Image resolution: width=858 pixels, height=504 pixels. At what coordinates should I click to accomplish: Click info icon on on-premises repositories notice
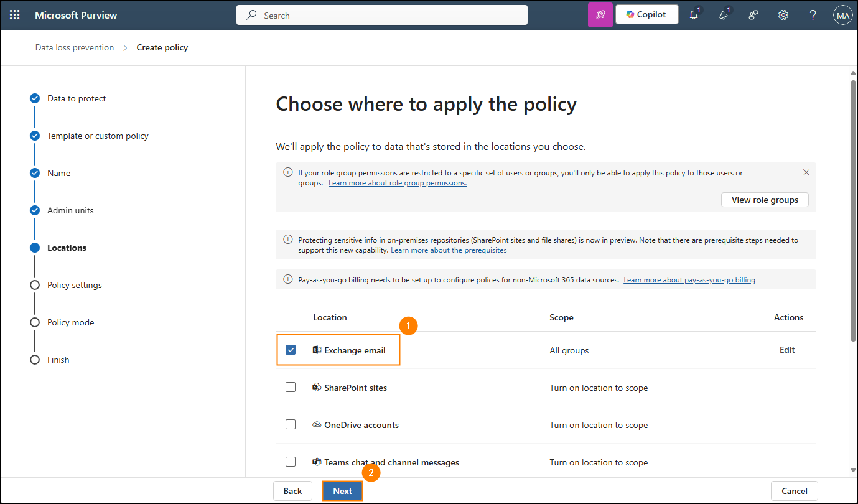288,240
